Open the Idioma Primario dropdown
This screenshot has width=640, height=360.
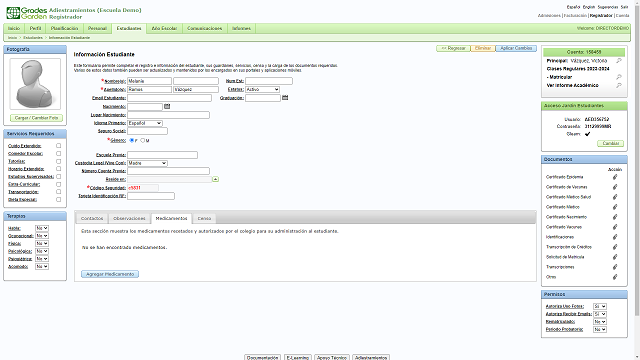click(145, 123)
